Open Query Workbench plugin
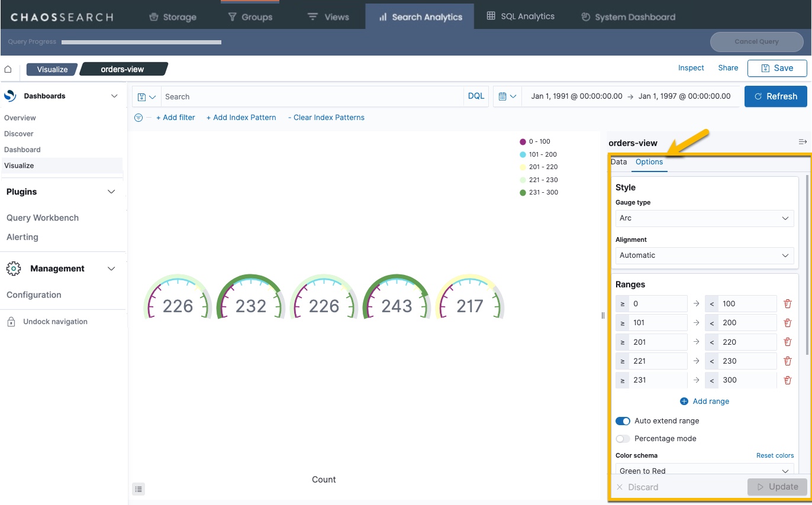 pos(43,218)
